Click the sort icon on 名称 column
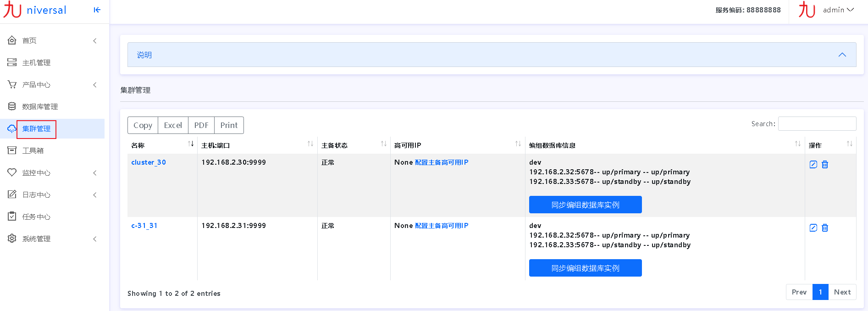The width and height of the screenshot is (868, 311). pos(191,144)
